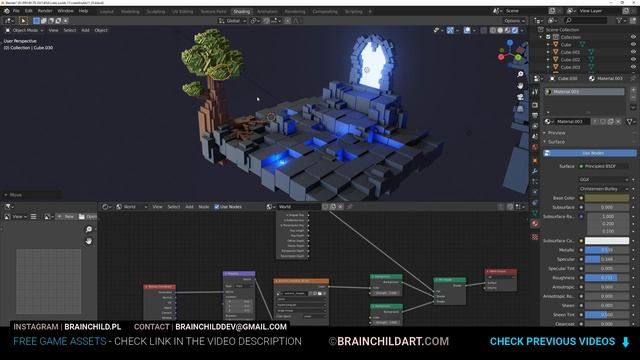
Task: Open the viewport Object menu
Action: tap(101, 30)
